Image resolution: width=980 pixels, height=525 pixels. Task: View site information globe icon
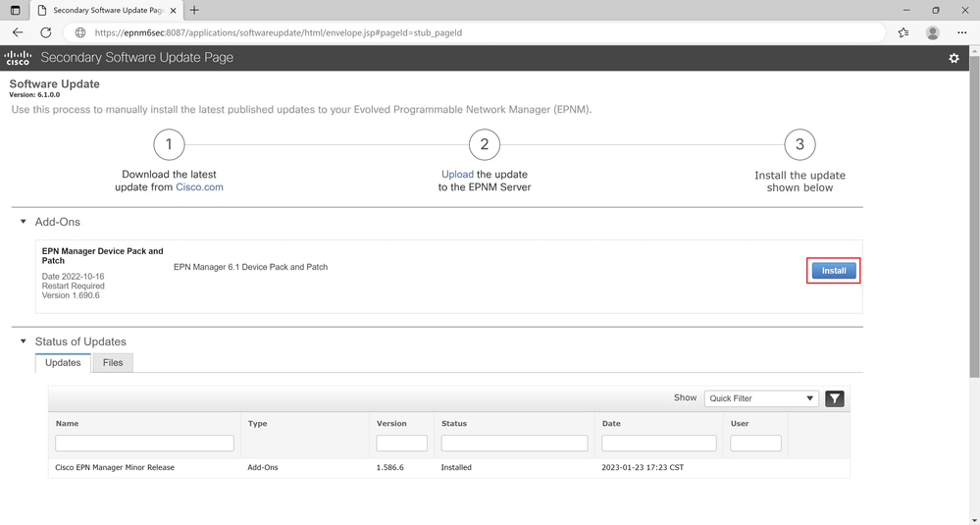(x=80, y=32)
